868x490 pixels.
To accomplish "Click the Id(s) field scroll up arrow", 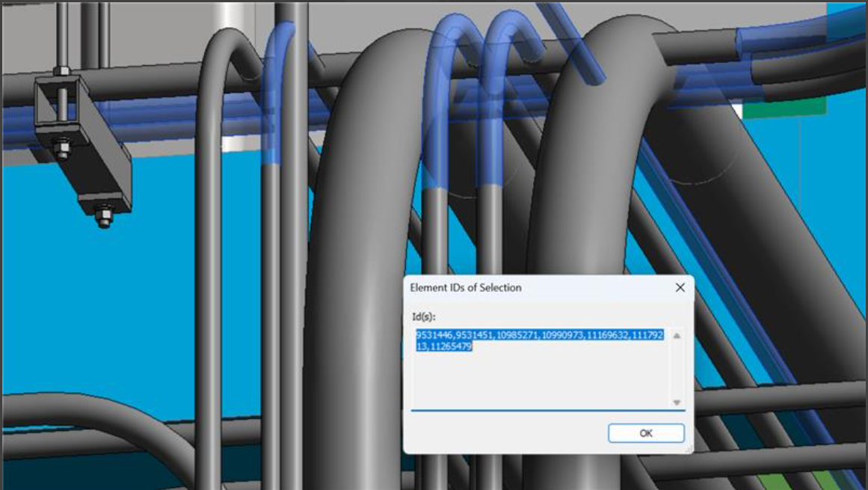I will pos(677,336).
